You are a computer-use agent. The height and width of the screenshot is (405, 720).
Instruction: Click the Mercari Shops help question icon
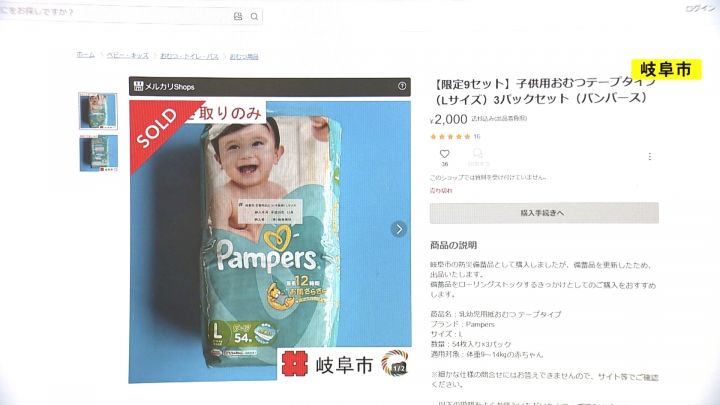[x=402, y=86]
